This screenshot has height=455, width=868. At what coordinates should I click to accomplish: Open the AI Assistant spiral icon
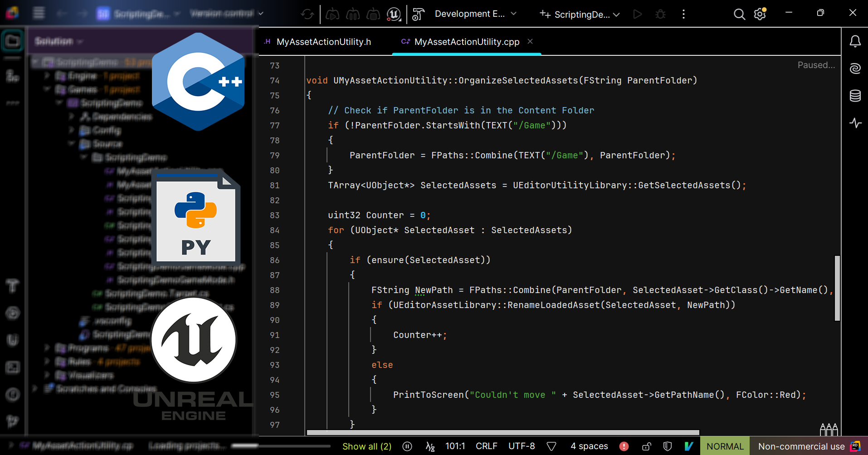(x=855, y=68)
